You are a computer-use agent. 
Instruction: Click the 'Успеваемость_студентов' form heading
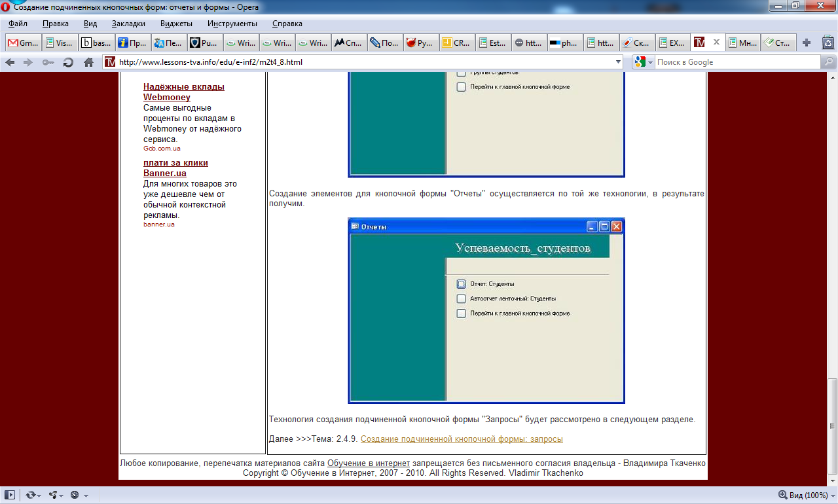tap(523, 248)
